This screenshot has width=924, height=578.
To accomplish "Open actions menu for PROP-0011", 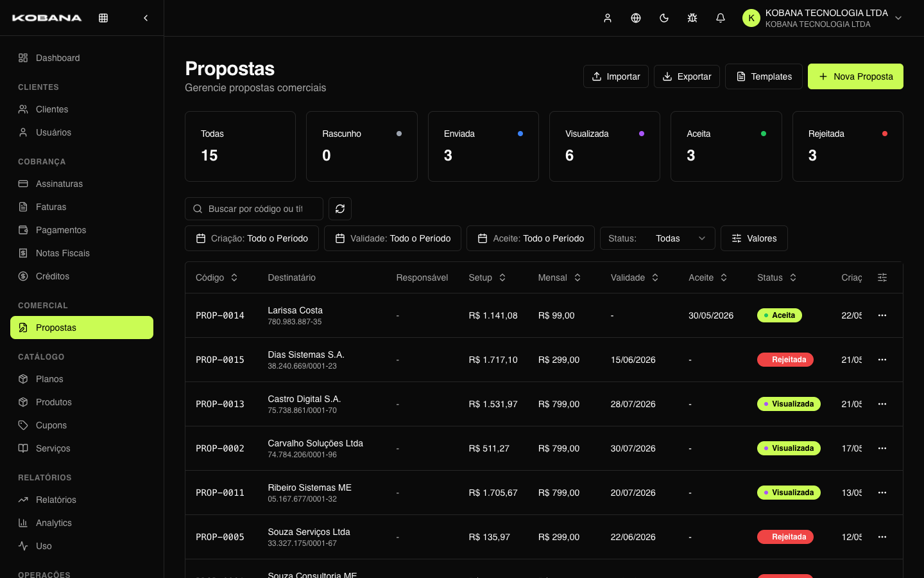I will (x=882, y=493).
